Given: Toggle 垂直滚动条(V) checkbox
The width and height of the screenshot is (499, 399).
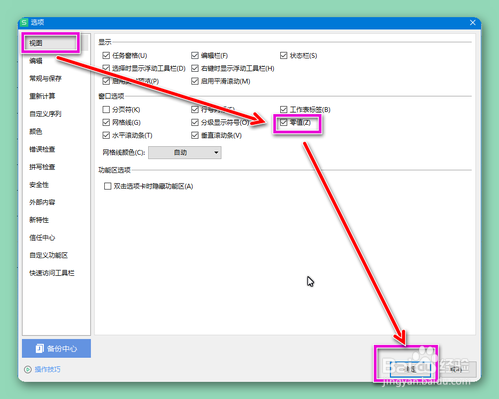Looking at the screenshot, I should click(x=195, y=135).
